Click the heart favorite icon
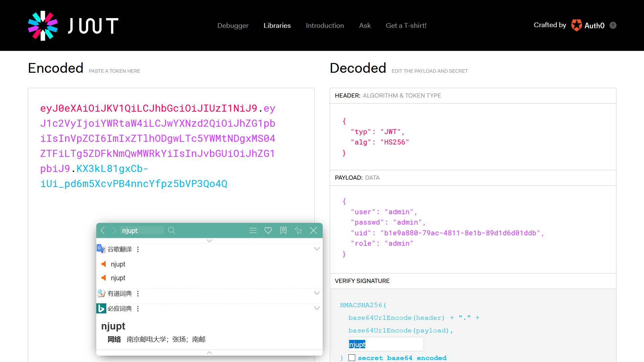The width and height of the screenshot is (644, 362). [x=268, y=231]
